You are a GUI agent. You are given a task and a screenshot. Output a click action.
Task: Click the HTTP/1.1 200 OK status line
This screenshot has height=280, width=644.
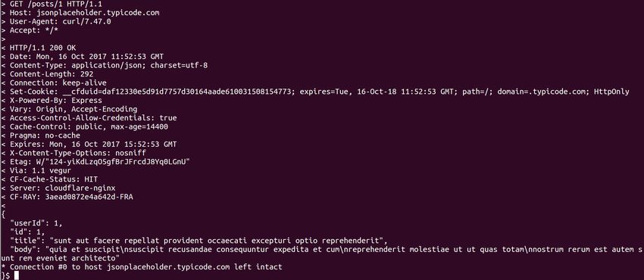tap(42, 48)
